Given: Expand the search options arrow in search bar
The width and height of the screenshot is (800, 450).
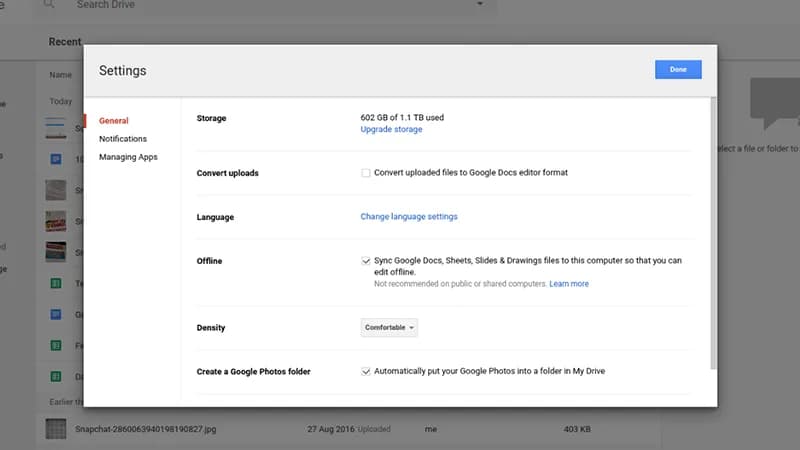Looking at the screenshot, I should tap(480, 5).
